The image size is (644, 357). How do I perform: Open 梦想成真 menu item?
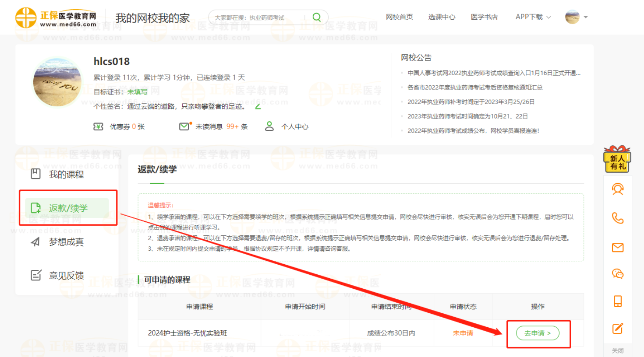66,242
